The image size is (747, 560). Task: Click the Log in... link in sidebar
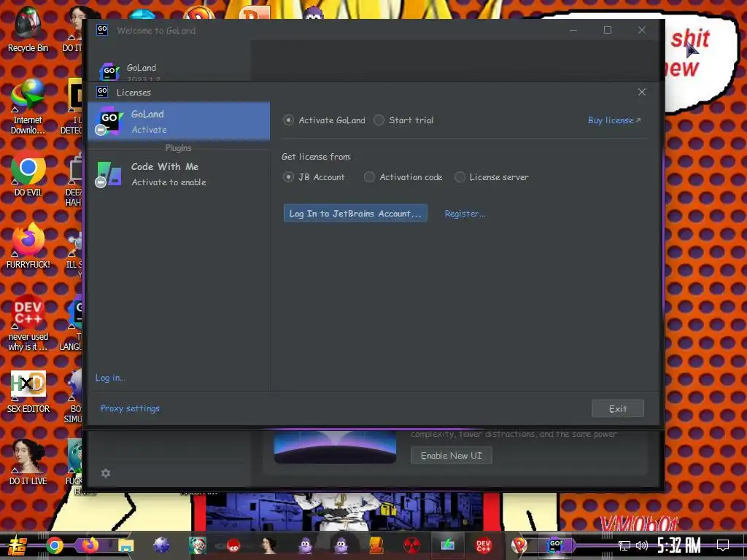110,378
